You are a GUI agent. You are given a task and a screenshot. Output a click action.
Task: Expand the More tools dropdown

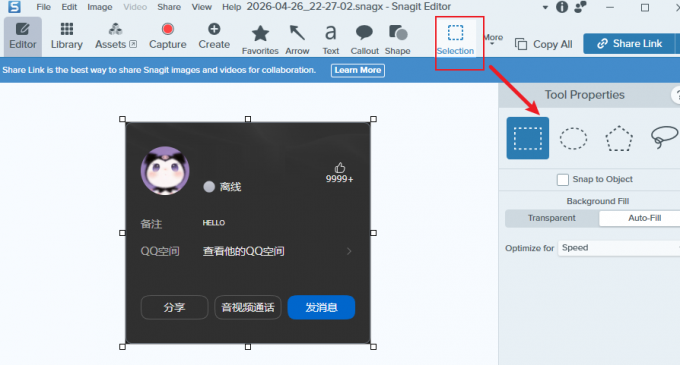point(493,39)
